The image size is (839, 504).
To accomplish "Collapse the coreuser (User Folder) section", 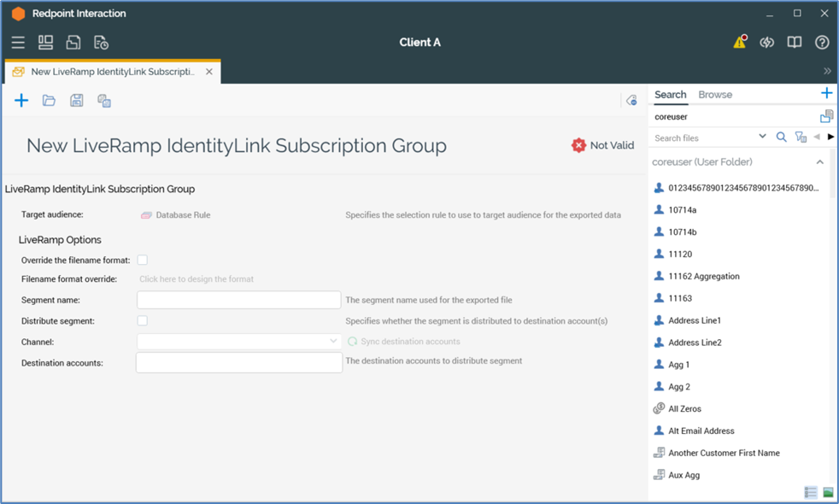I will click(819, 162).
